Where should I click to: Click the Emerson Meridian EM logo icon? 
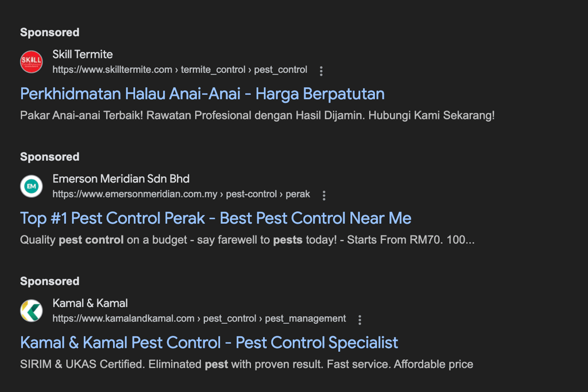[32, 187]
